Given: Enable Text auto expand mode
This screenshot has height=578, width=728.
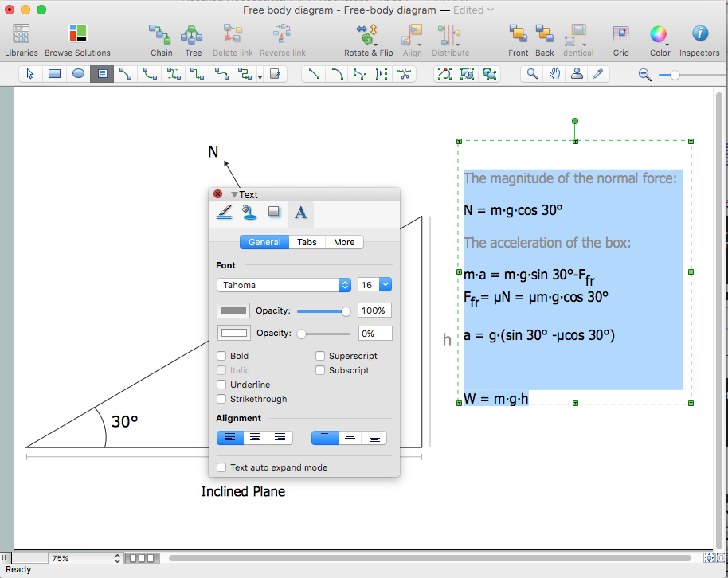Looking at the screenshot, I should point(222,467).
